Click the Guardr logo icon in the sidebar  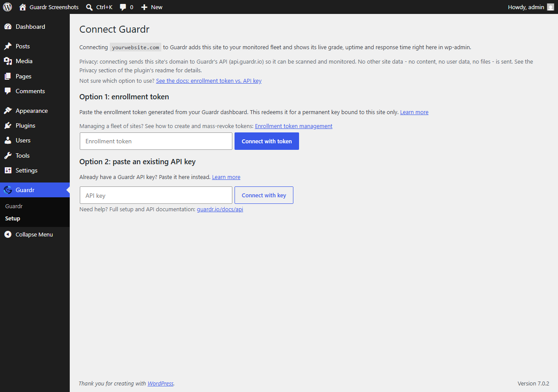coord(8,190)
